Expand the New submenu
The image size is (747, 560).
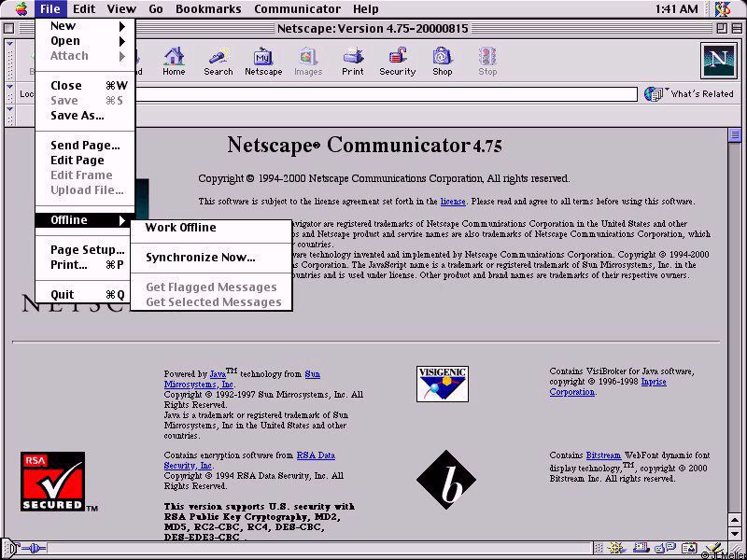[x=86, y=26]
